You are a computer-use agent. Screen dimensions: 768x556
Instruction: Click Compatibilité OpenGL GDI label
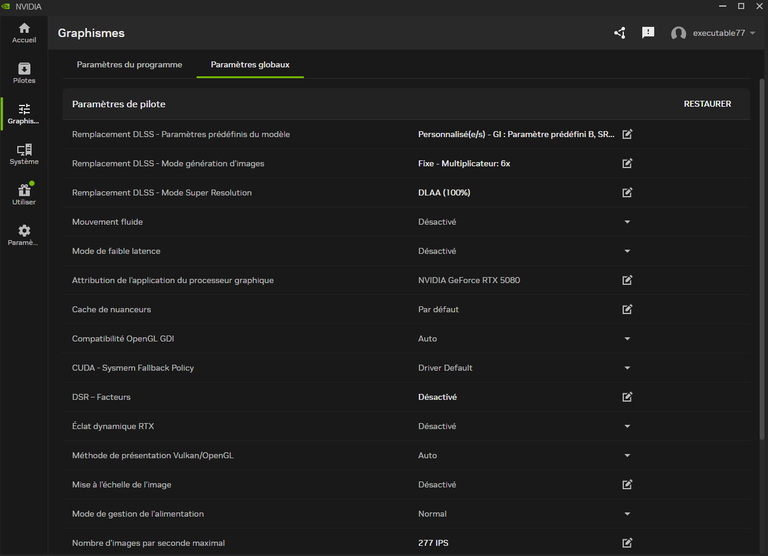tap(123, 338)
